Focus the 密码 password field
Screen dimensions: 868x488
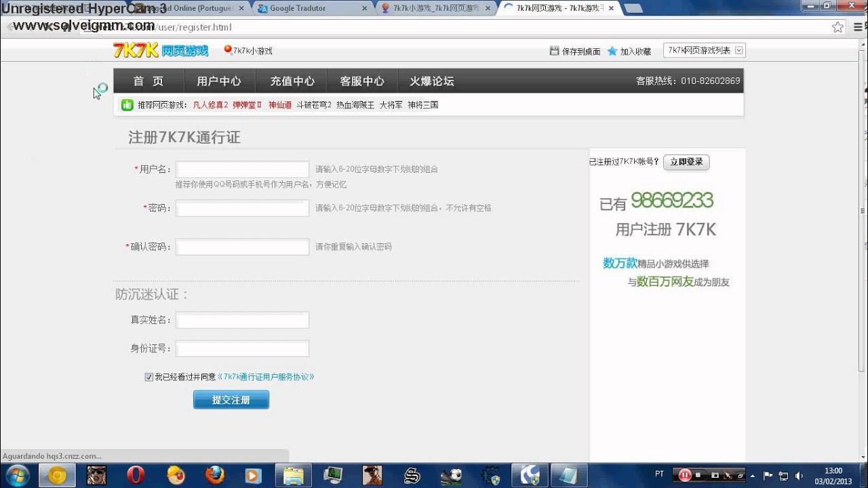coord(242,208)
